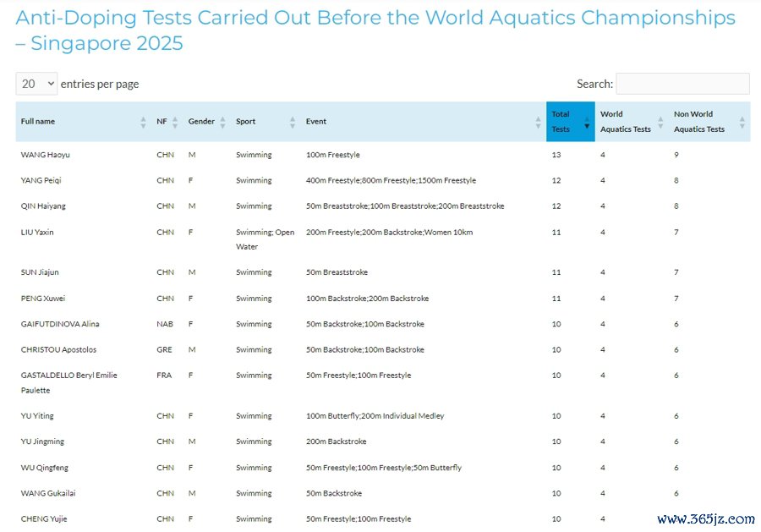761x532 pixels.
Task: Select the GAIFUTDINOVA Alina row
Action: (383, 324)
